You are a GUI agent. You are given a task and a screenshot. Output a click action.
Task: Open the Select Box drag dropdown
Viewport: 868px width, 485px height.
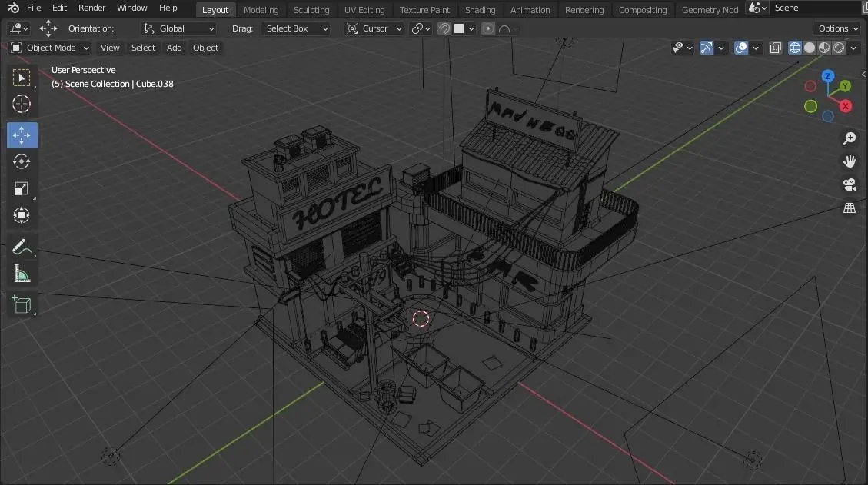(296, 28)
